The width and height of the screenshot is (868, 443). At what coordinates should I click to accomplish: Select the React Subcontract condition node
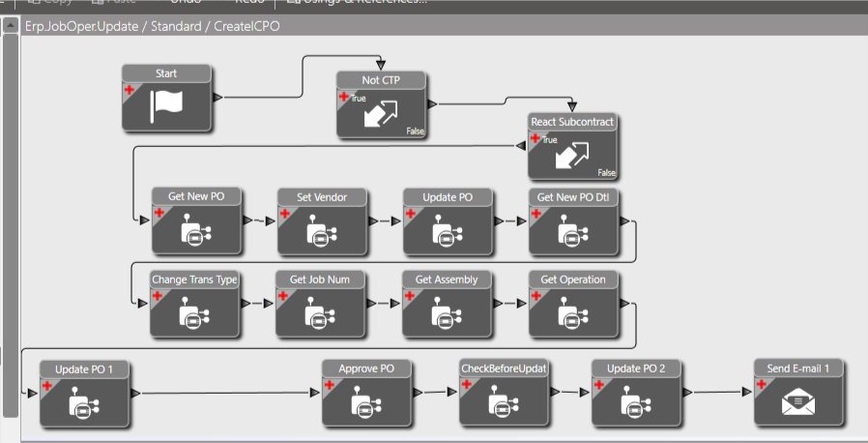[572, 146]
